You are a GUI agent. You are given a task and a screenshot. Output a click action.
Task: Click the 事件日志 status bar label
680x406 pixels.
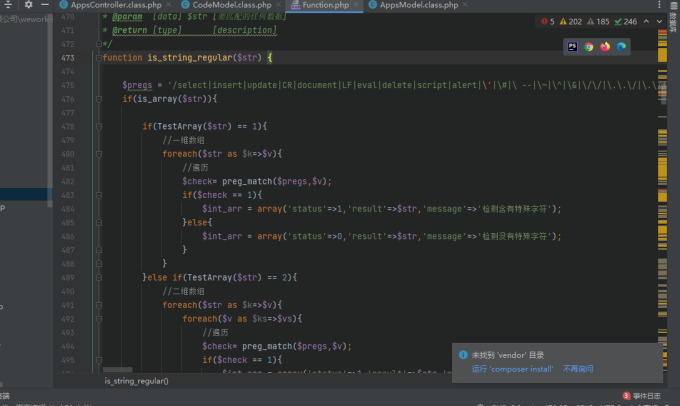(647, 396)
